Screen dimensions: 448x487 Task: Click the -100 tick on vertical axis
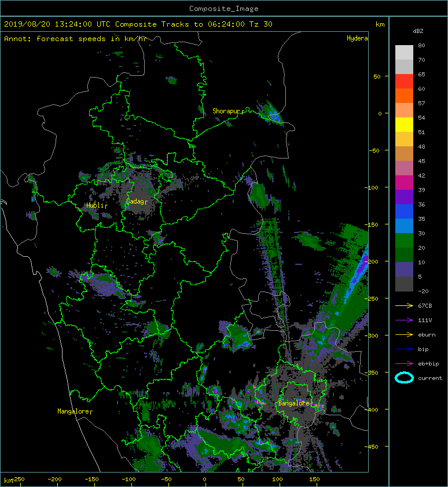coord(372,187)
